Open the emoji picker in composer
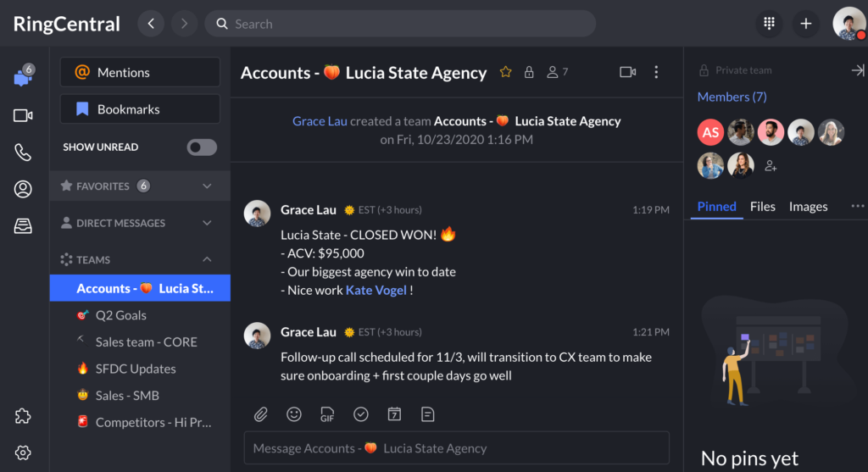This screenshot has height=472, width=868. coord(294,414)
